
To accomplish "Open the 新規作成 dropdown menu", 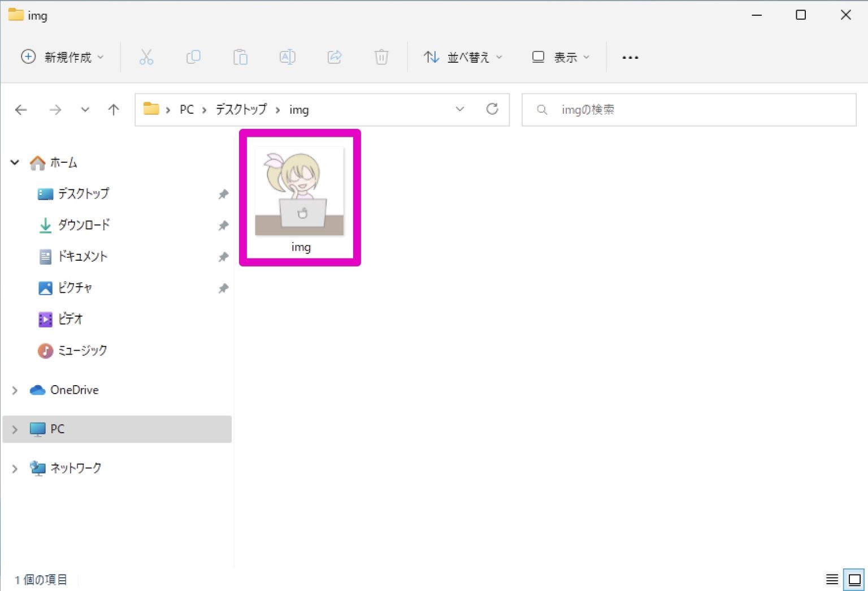I will 63,57.
